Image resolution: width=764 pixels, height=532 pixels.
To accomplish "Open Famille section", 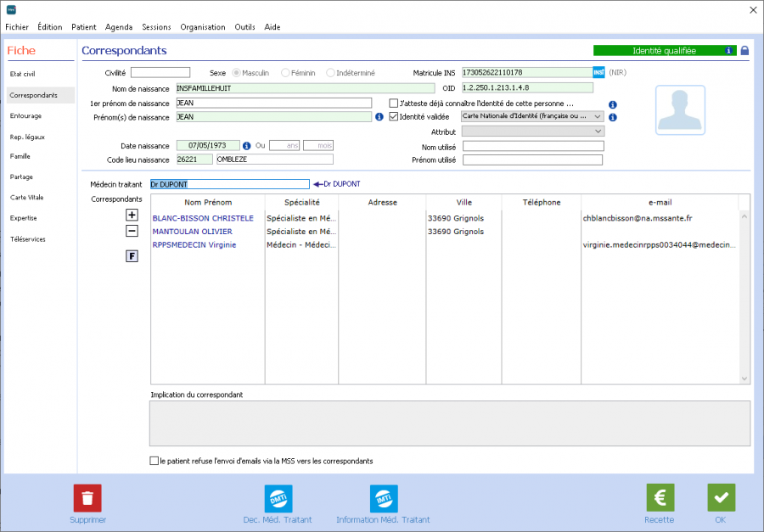I will pos(20,156).
